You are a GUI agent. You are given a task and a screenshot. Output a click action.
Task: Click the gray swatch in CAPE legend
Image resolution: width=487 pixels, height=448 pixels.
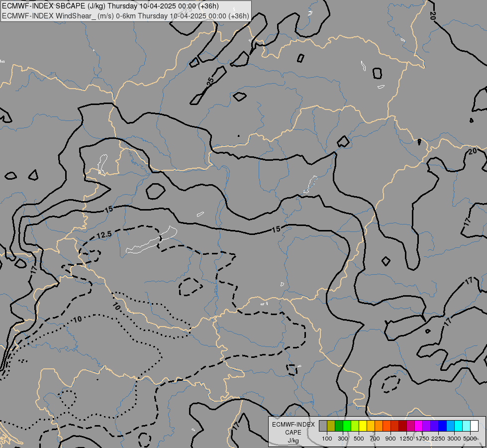click(323, 426)
